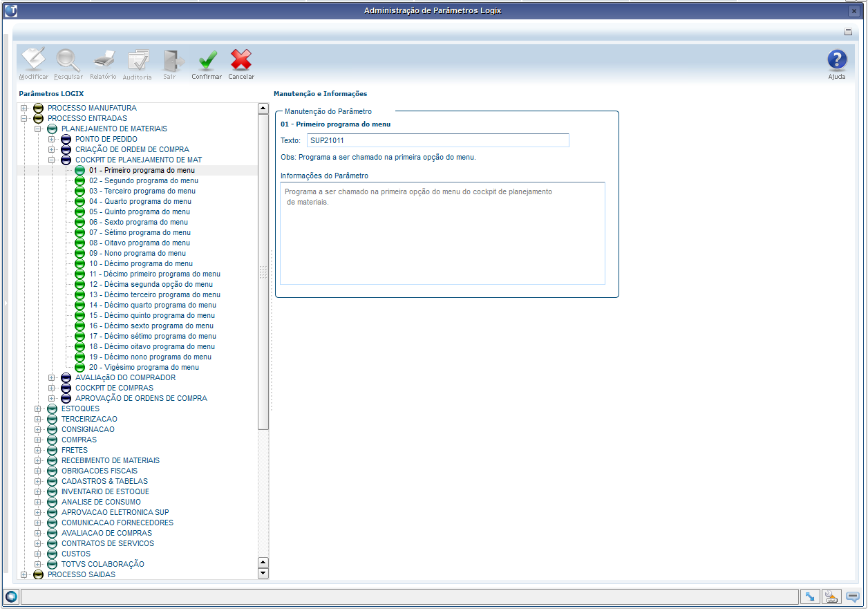This screenshot has height=611, width=868.
Task: Click the tree panel vertical scrollbar thumb
Action: [263, 272]
